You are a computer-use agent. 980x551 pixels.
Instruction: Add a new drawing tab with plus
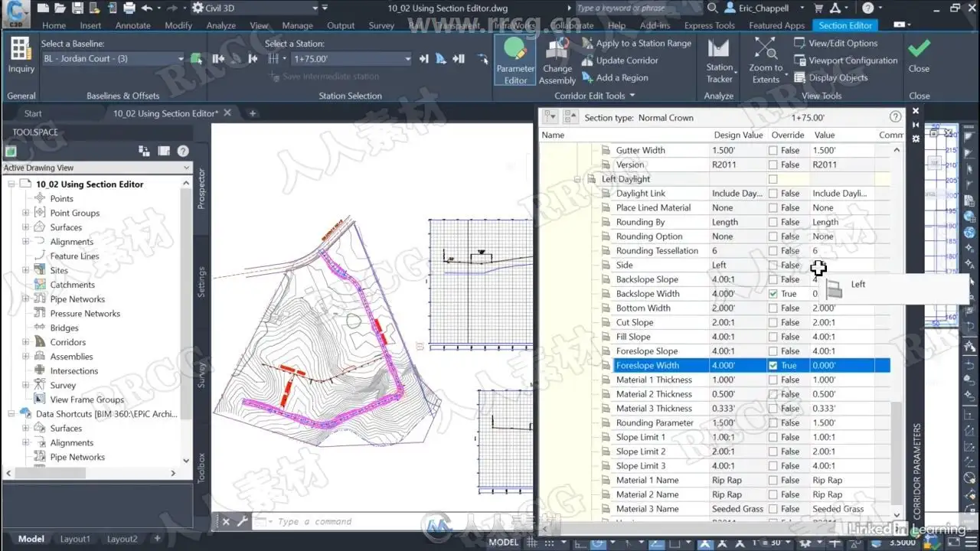click(x=253, y=113)
